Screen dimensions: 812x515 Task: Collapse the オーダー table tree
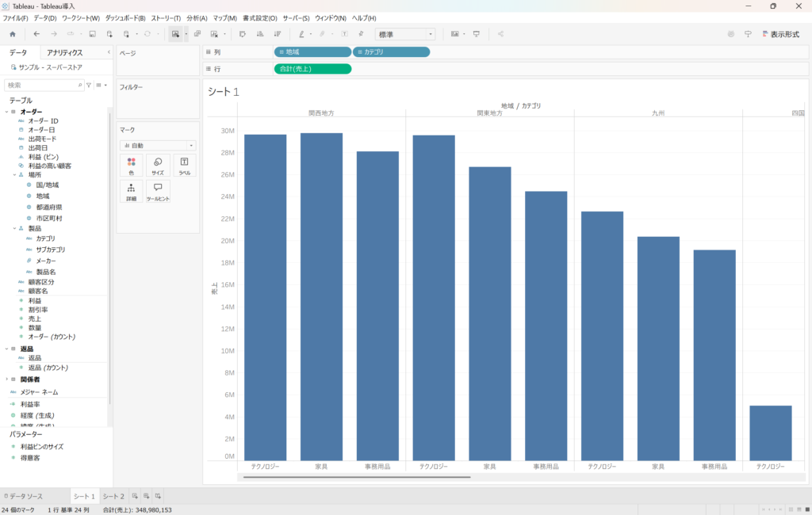point(7,112)
